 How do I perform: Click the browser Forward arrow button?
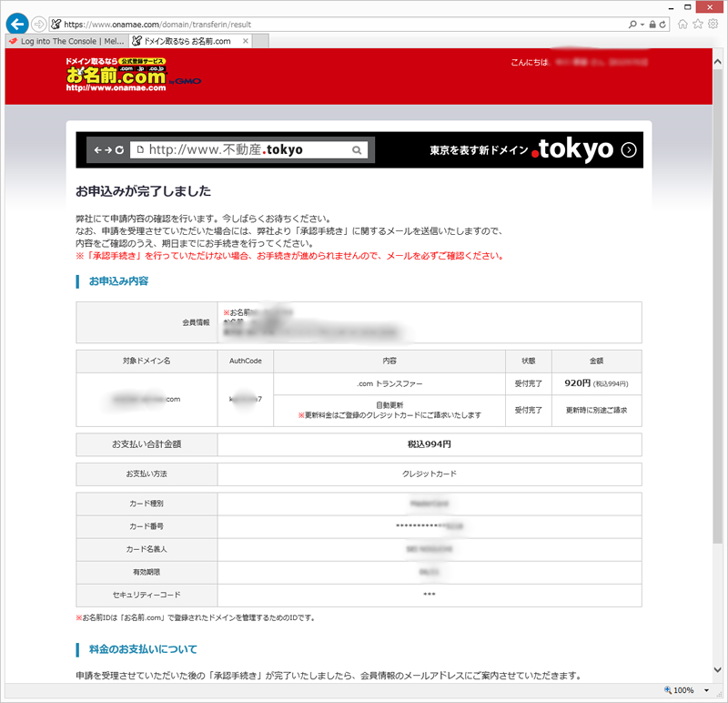pos(39,25)
